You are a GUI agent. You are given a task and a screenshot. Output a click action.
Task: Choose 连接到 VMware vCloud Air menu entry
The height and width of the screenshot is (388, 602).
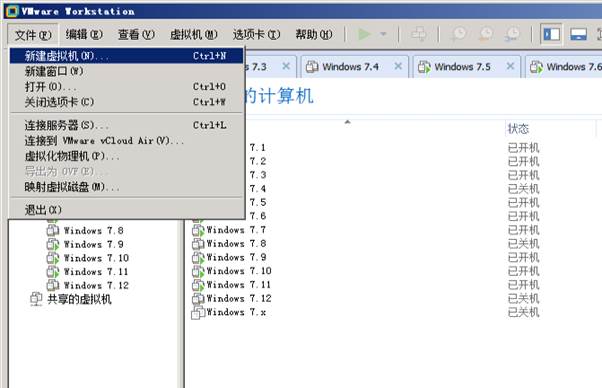pyautogui.click(x=126, y=140)
